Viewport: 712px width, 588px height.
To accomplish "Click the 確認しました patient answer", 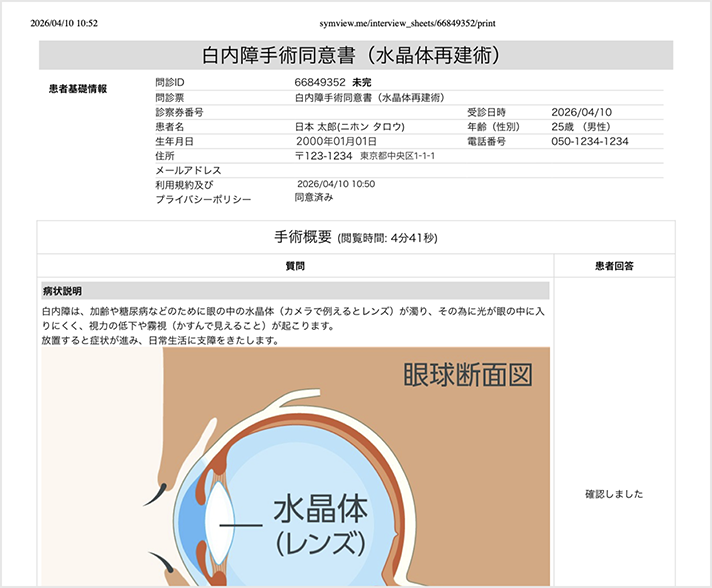I will [x=614, y=494].
